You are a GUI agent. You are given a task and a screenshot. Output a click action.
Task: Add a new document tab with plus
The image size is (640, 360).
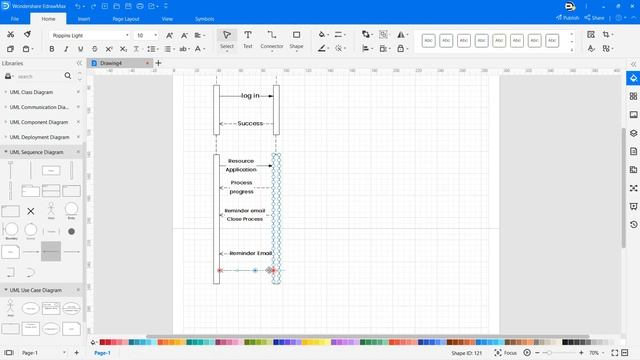[158, 63]
